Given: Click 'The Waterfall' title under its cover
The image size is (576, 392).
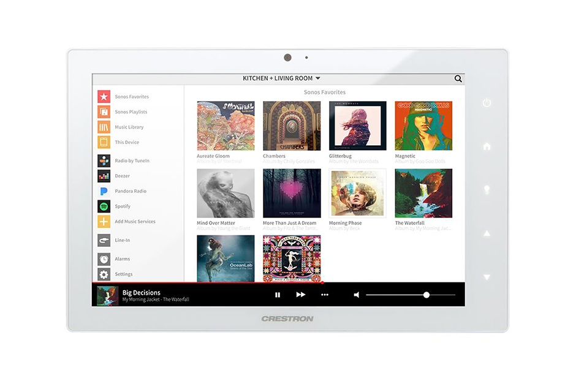Looking at the screenshot, I should click(409, 223).
